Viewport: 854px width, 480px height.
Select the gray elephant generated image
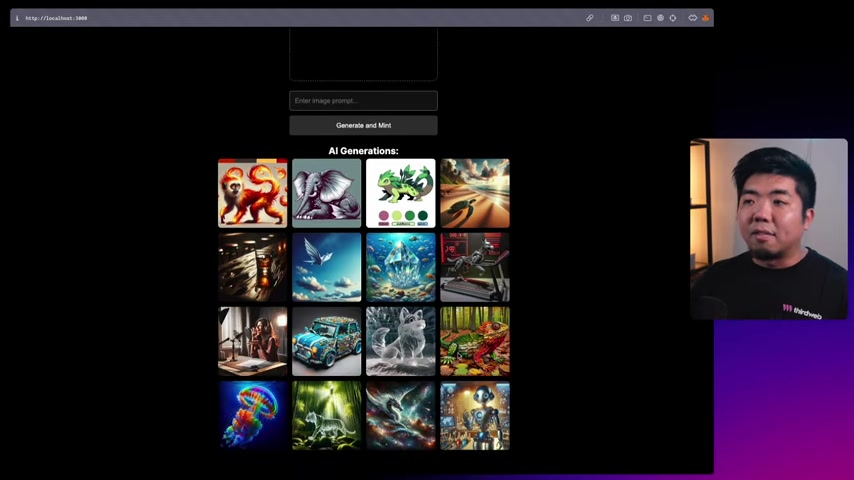pos(327,193)
